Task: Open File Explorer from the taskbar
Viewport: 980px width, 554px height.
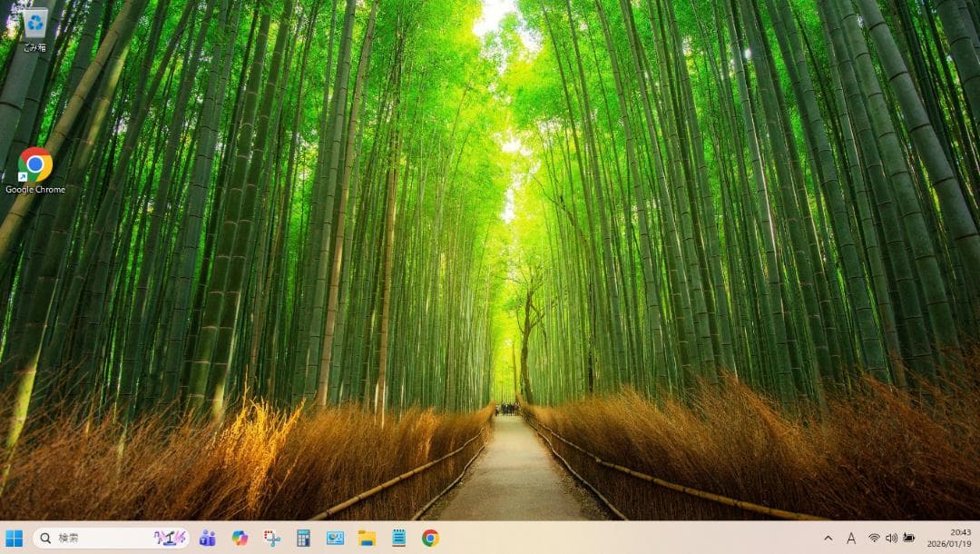Action: (x=367, y=538)
